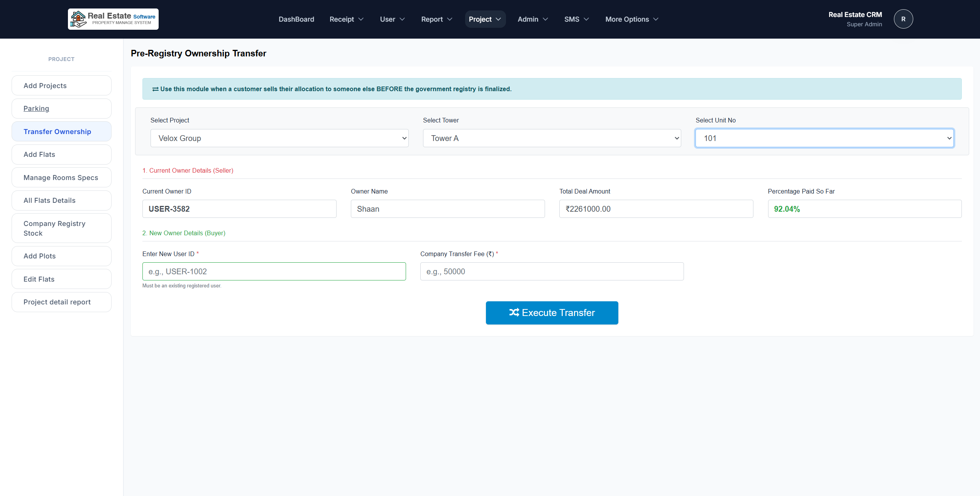Click the Company Transfer Fee field
This screenshot has width=980, height=496.
(551, 271)
